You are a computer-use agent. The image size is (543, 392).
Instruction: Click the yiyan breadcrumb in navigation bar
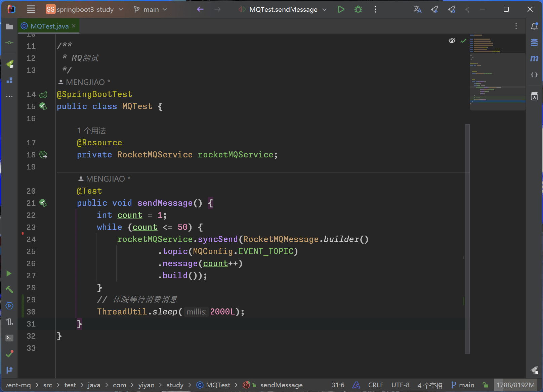147,385
